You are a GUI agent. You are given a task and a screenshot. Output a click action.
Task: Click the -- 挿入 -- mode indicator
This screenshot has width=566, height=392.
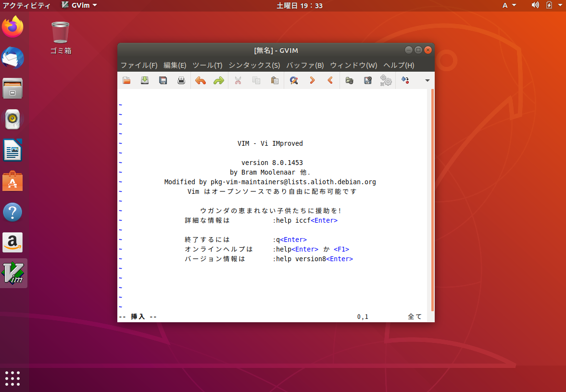click(138, 316)
